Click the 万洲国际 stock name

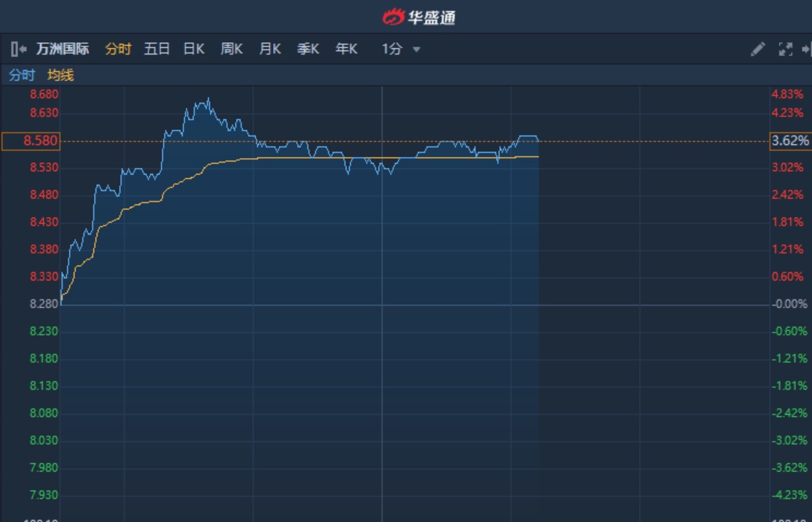pyautogui.click(x=63, y=50)
